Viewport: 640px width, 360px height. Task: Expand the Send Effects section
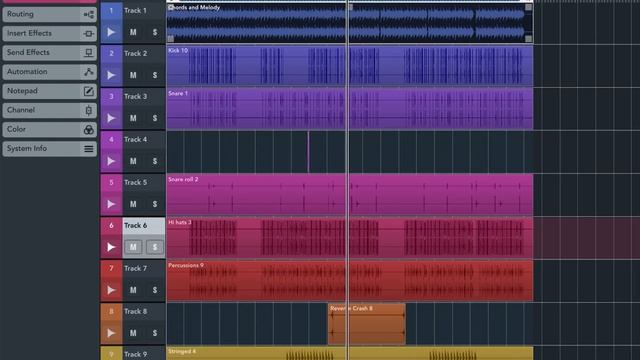coord(49,53)
